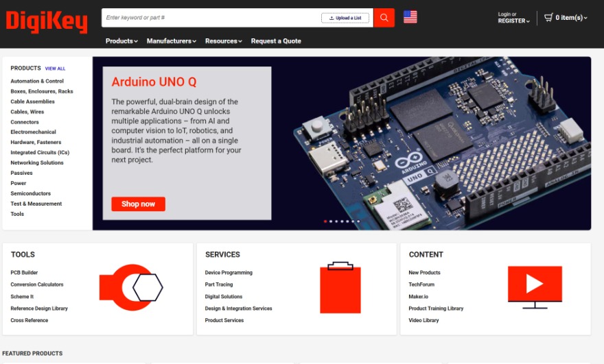
Task: Click Upload a List button
Action: tap(345, 18)
